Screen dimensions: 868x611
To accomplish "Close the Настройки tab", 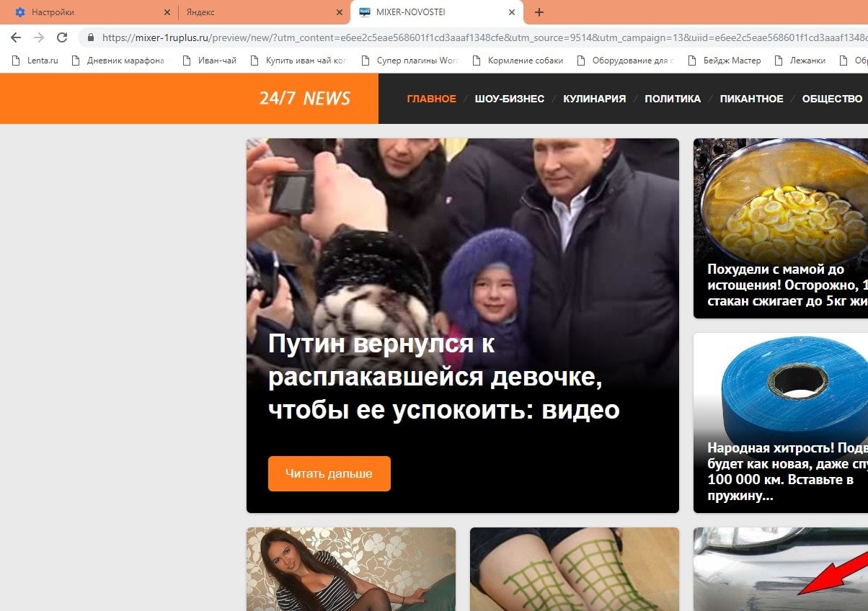I will 167,12.
